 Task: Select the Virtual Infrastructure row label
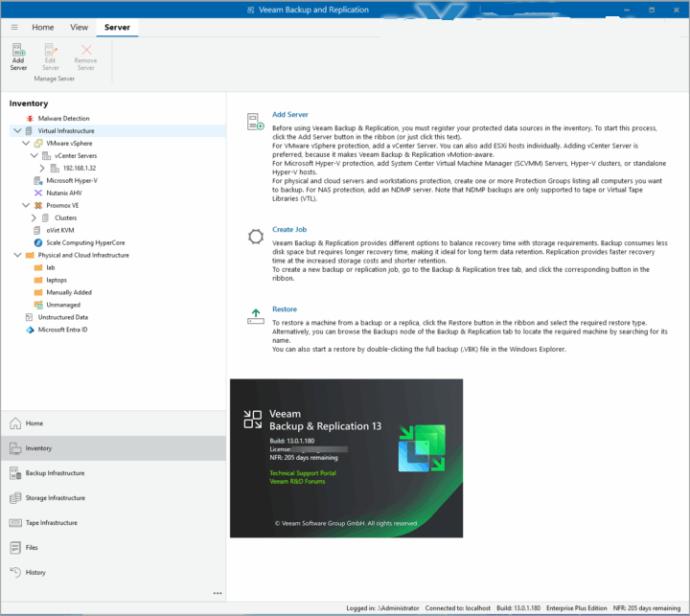66,130
